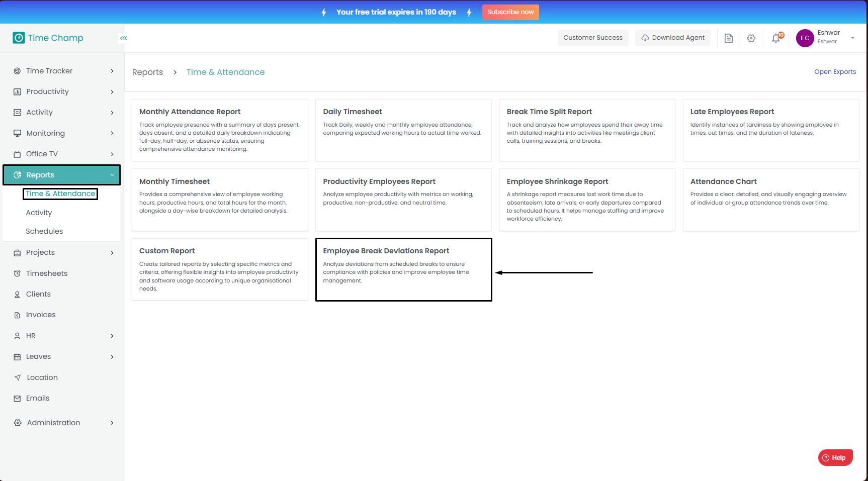The image size is (868, 481).
Task: Click the Customer Success button
Action: coord(593,38)
